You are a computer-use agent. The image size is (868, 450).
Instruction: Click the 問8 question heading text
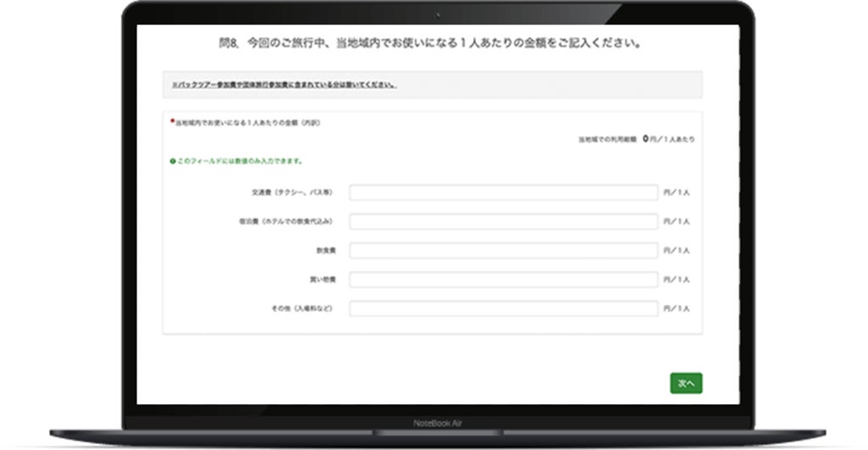tap(430, 42)
